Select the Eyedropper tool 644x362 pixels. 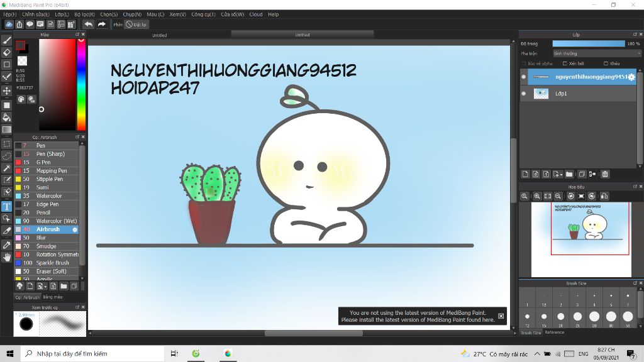click(x=6, y=245)
